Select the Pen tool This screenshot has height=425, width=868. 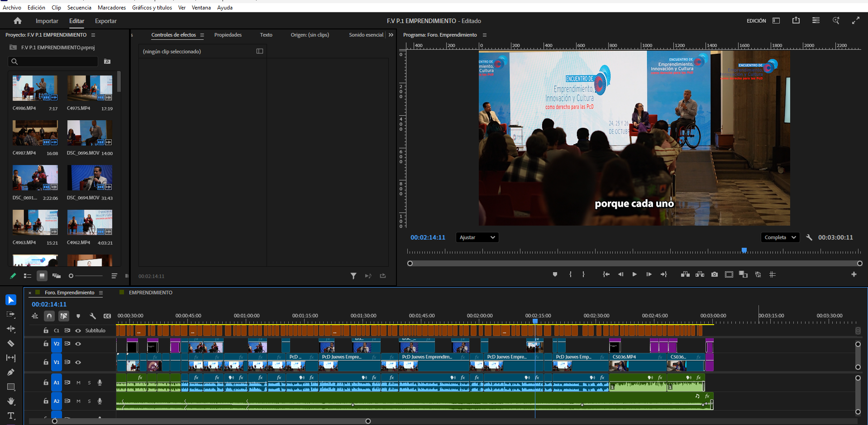[11, 372]
